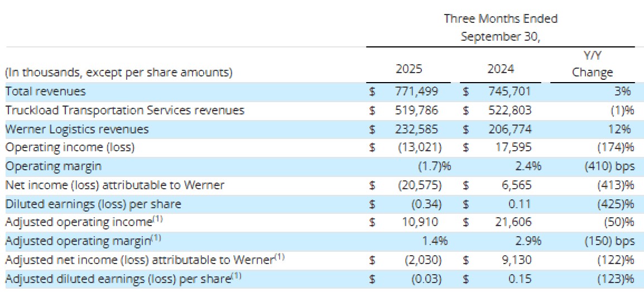Click the (413)% change cell
This screenshot has height=292, width=644.
(616, 185)
